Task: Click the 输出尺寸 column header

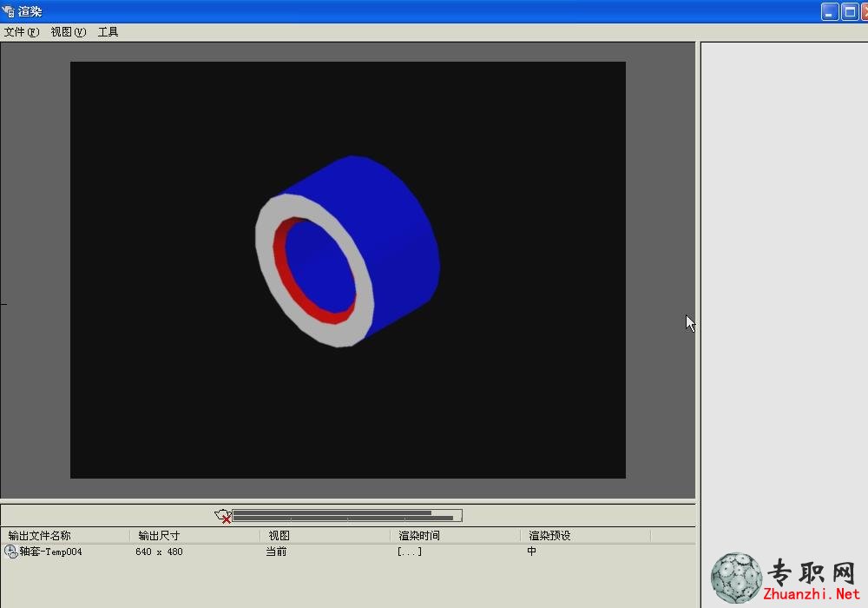Action: point(195,535)
